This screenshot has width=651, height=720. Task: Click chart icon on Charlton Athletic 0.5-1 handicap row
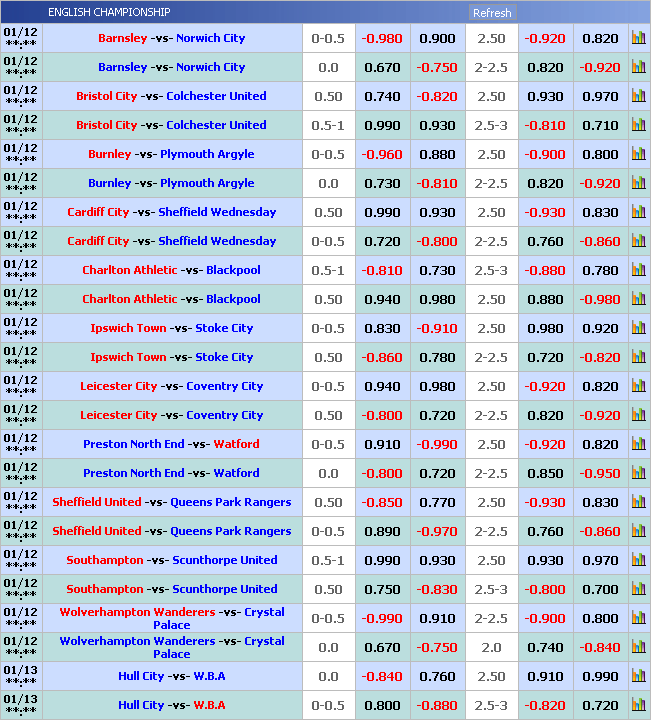(x=638, y=270)
